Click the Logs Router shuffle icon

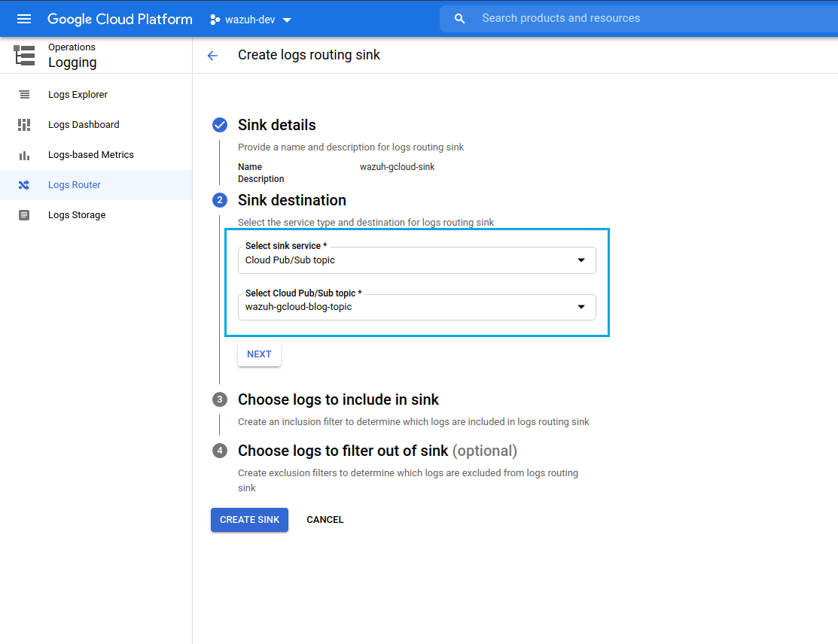click(x=24, y=185)
